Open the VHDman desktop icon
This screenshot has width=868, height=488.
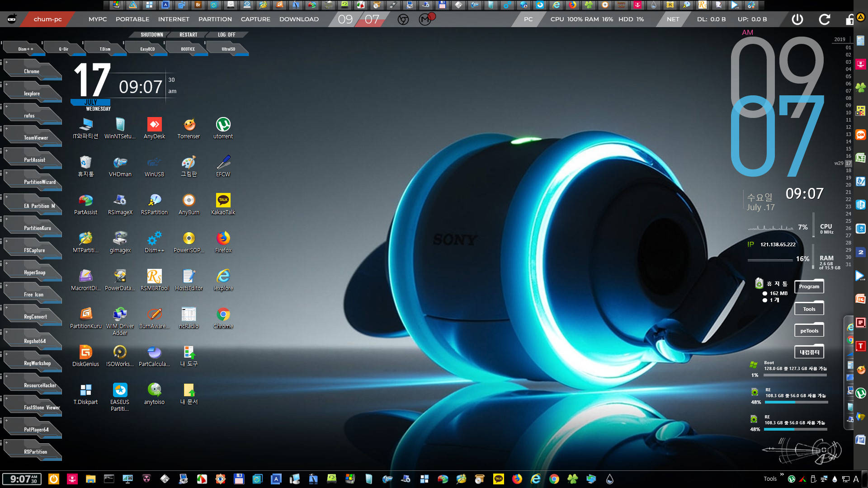tap(120, 166)
